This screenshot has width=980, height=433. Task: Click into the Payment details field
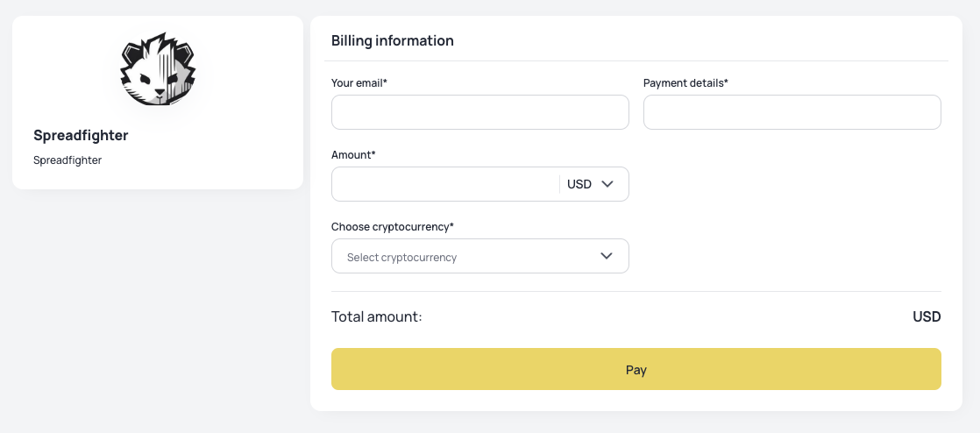click(792, 112)
